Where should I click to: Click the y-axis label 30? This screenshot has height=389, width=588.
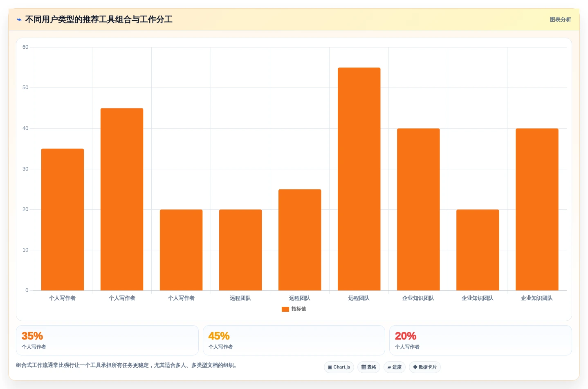tap(25, 169)
